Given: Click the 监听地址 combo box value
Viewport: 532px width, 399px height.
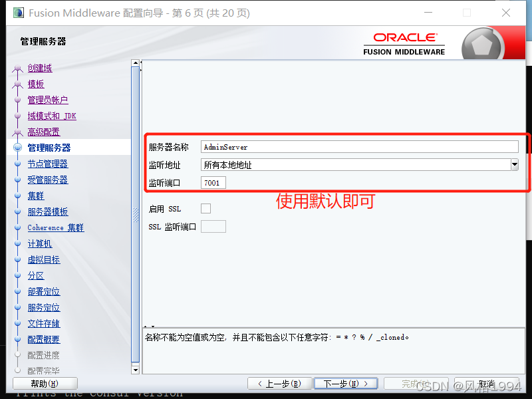Looking at the screenshot, I should click(356, 165).
